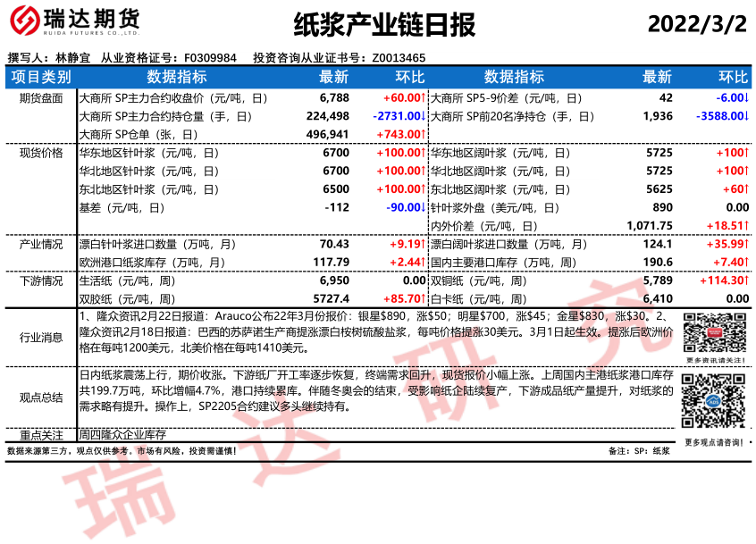
Task: Click the 期货盘面 category cell
Action: [40, 98]
